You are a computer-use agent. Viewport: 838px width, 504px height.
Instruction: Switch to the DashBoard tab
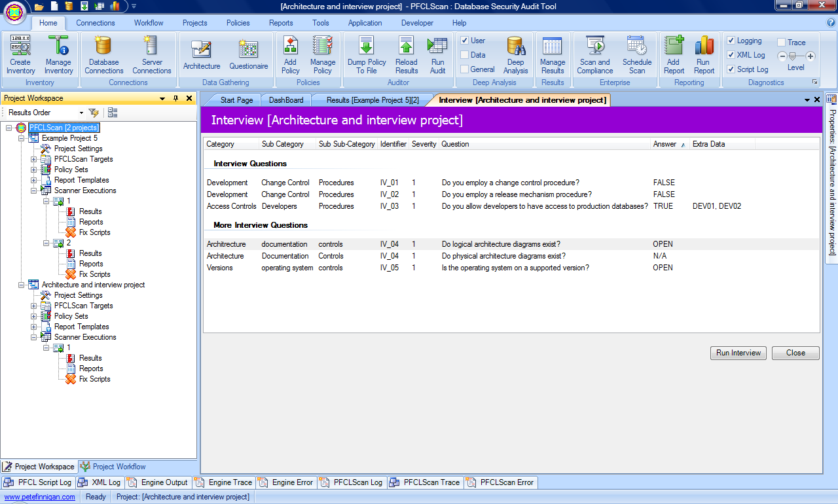coord(286,100)
